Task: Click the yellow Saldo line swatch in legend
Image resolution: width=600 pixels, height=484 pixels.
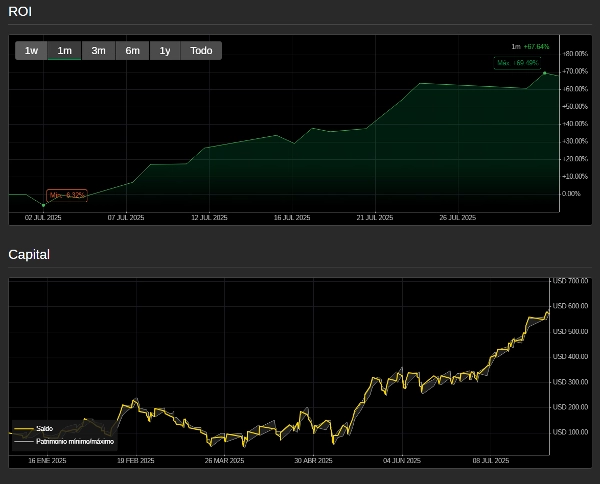Action: [x=24, y=428]
